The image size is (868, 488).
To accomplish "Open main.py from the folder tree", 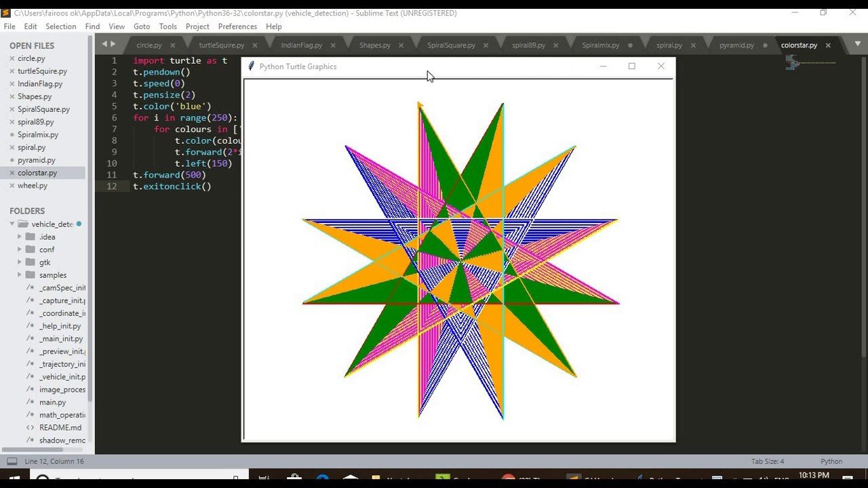I will click(x=52, y=403).
